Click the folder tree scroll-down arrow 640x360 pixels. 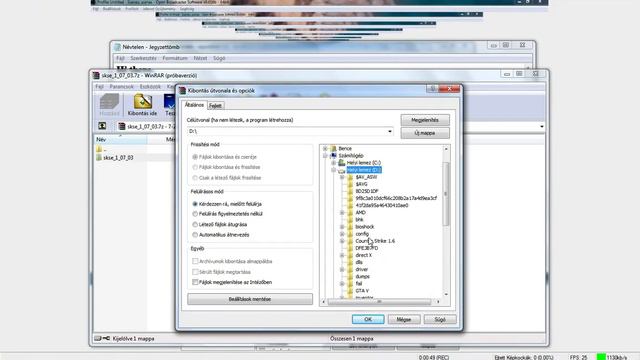point(446,295)
